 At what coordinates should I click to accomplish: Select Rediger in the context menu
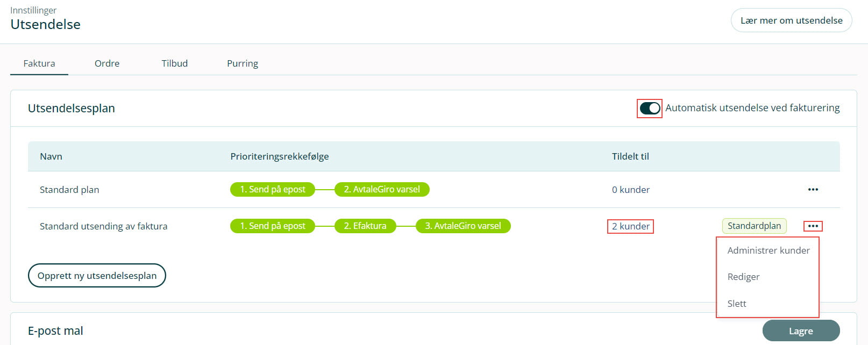coord(743,277)
